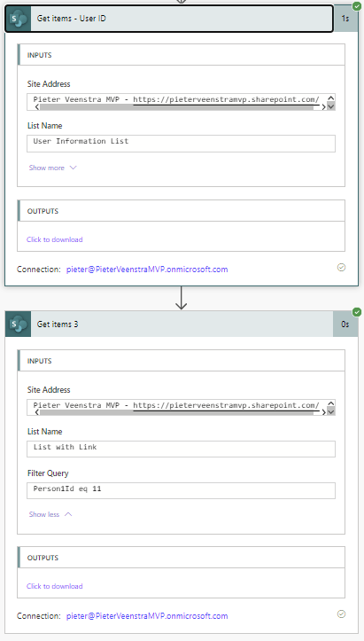Open connection email link in Get items 3
This screenshot has height=641, width=364.
147,615
